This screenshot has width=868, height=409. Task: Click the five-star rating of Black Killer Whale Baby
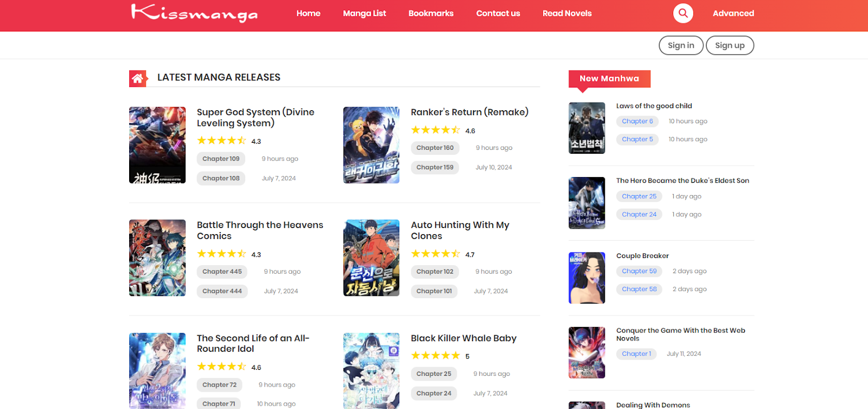(x=435, y=356)
